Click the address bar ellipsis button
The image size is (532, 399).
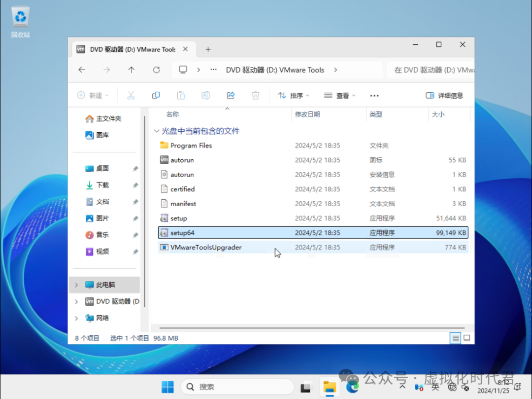pyautogui.click(x=213, y=70)
